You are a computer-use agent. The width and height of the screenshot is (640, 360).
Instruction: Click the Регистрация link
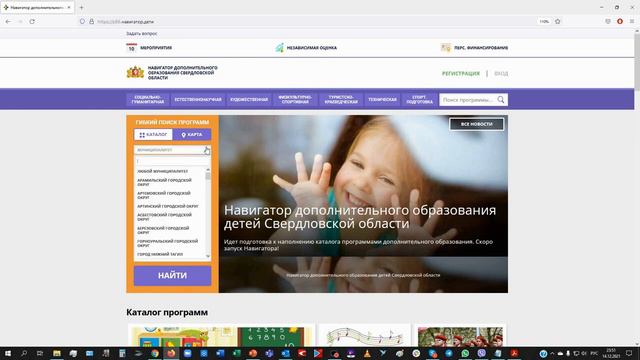tap(461, 73)
